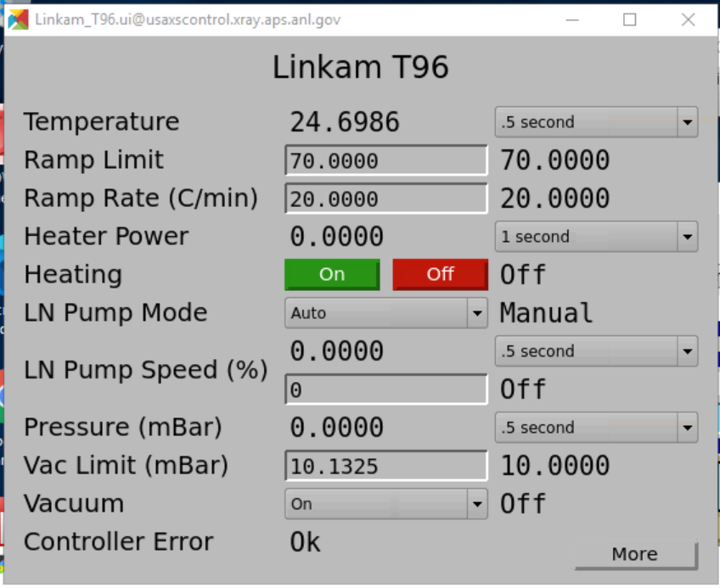The width and height of the screenshot is (720, 588).
Task: Click the dropdown arrow on the LN Pump Mode selector
Action: pos(479,312)
